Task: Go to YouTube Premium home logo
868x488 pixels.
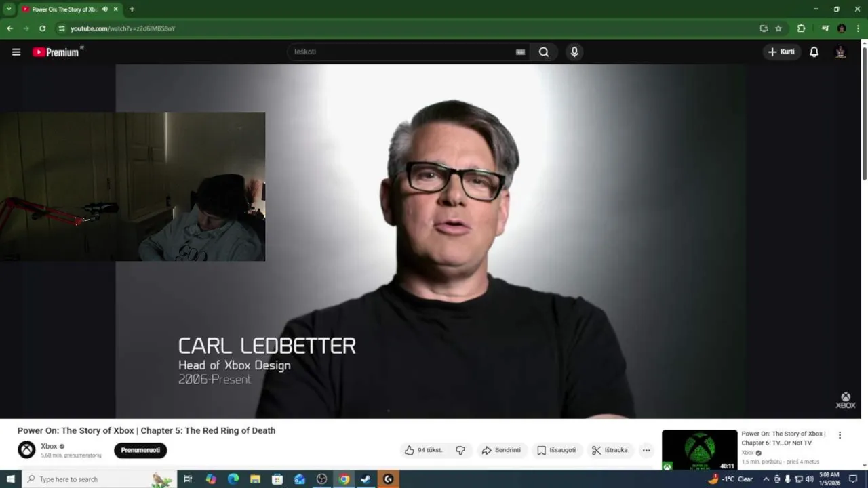Action: 57,52
